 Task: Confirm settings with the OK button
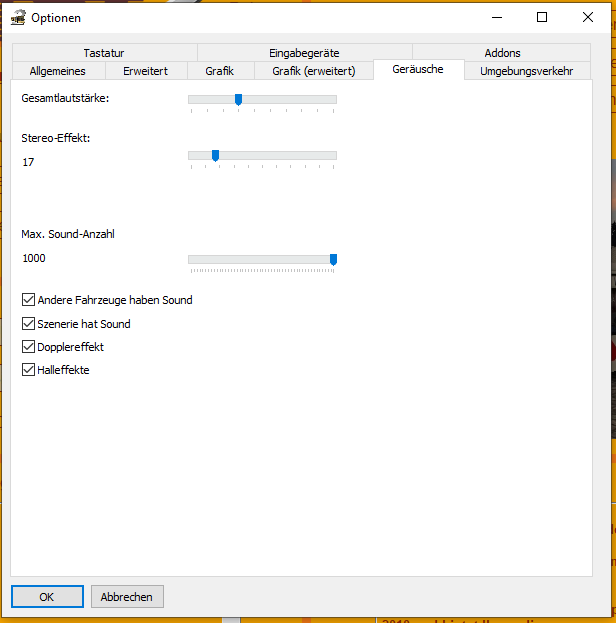click(47, 597)
